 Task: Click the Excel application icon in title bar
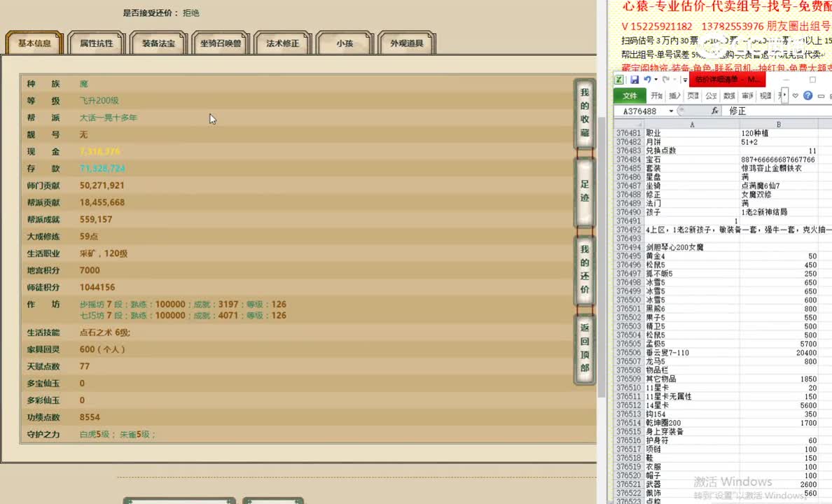[618, 80]
